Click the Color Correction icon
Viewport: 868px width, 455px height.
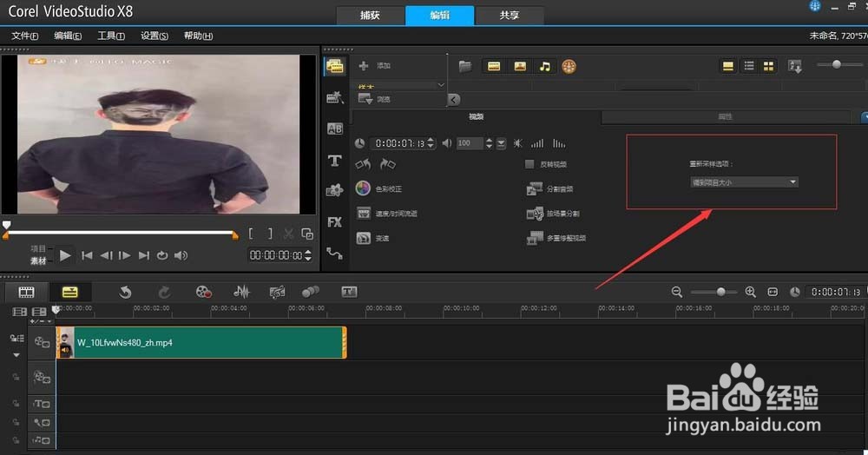coord(363,188)
